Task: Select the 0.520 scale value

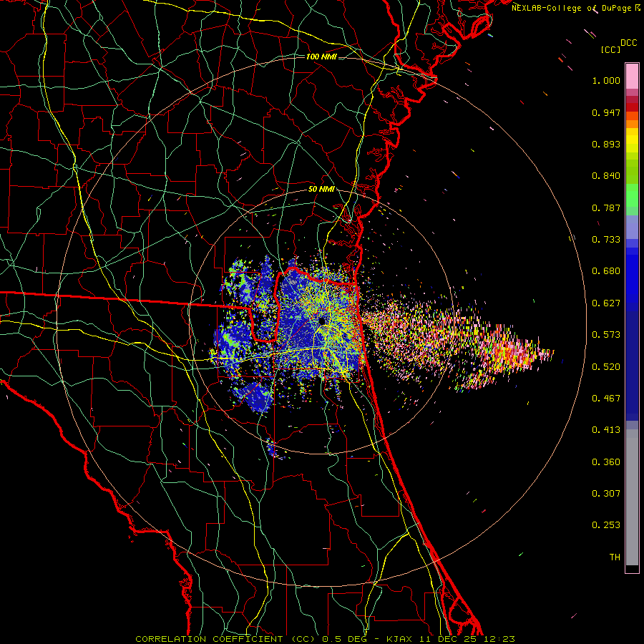Action: click(x=606, y=367)
